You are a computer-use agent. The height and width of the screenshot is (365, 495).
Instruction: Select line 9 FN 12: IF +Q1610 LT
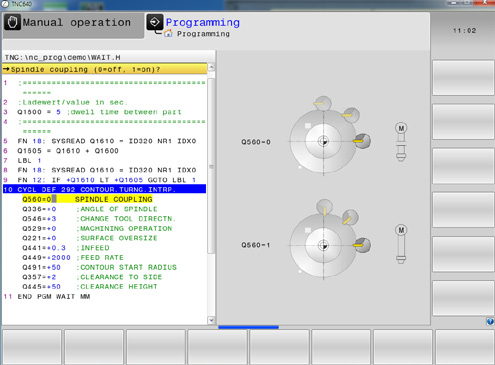[x=100, y=180]
